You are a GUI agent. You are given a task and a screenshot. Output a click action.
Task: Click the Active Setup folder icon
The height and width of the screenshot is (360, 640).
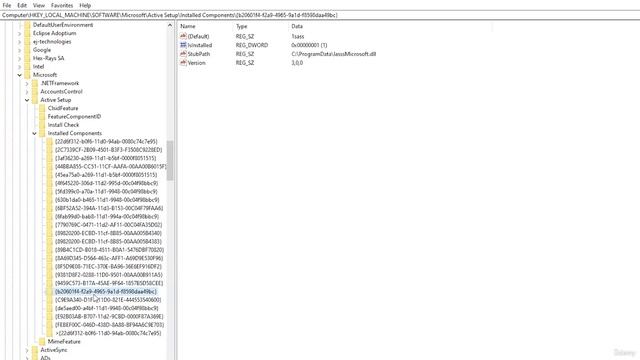[35, 100]
